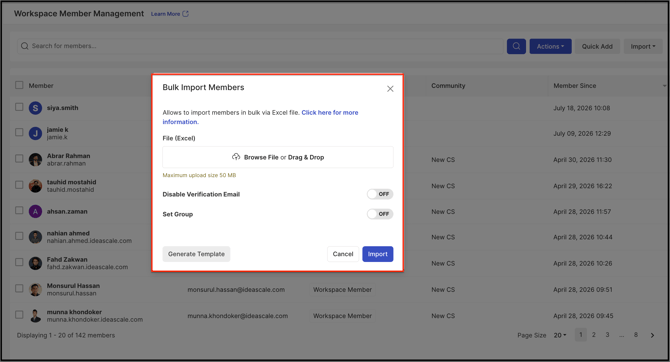Click the blue Import button in dialog
Viewport: 670px width, 362px height.
[378, 254]
